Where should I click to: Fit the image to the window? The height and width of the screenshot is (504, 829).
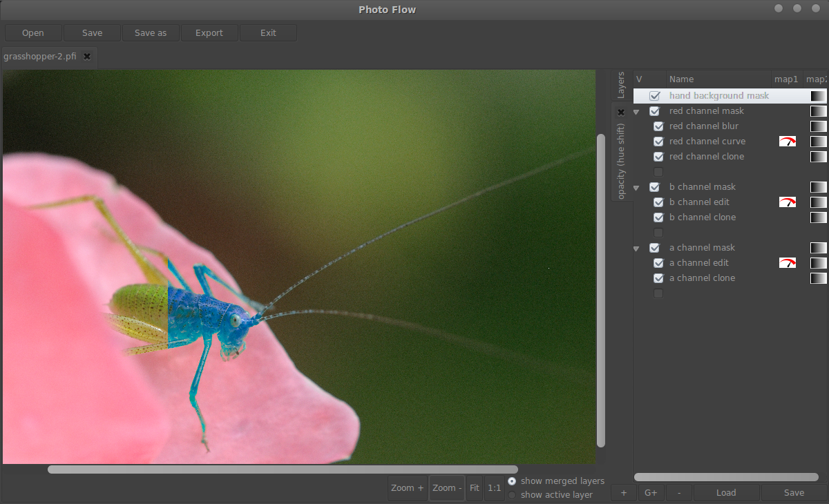click(x=475, y=487)
